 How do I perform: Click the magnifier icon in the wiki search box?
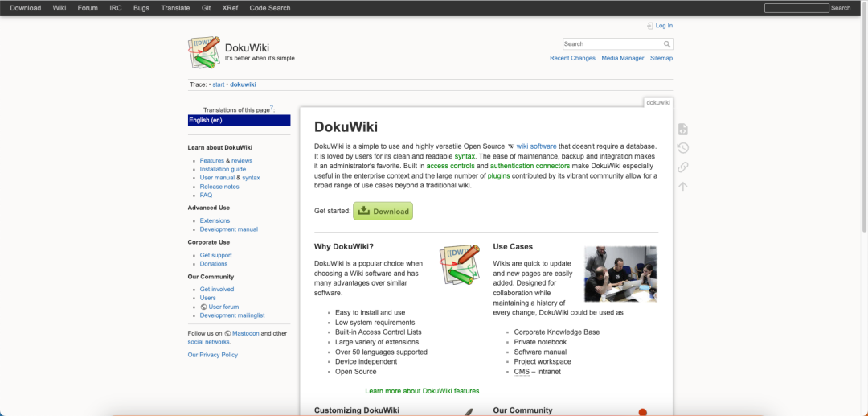click(x=668, y=44)
